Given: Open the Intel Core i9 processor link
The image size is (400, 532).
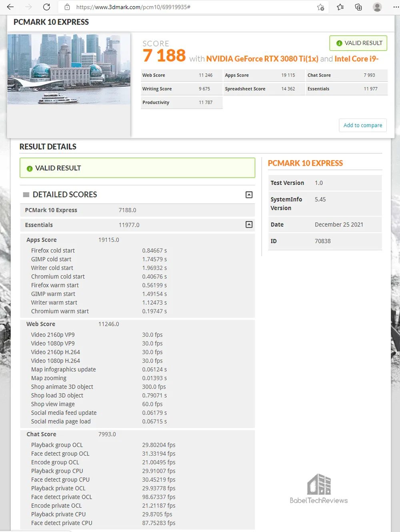Looking at the screenshot, I should 356,59.
